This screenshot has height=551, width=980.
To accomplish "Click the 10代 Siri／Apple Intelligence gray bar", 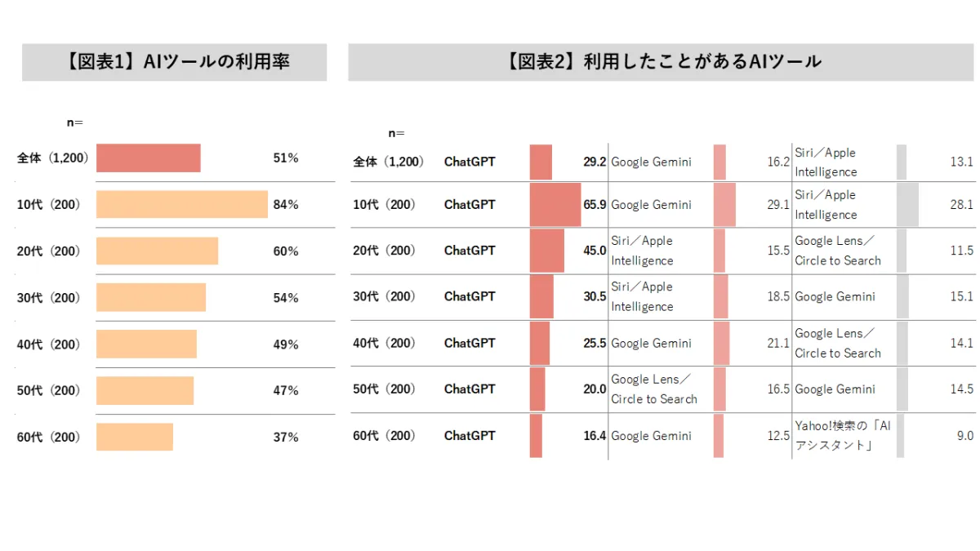I will tap(906, 204).
